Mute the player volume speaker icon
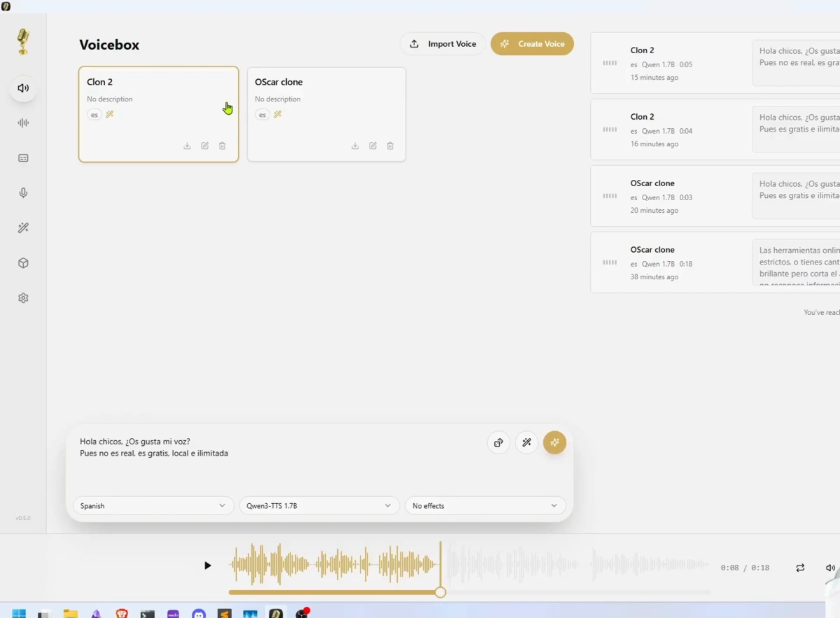840x618 pixels. [x=830, y=568]
